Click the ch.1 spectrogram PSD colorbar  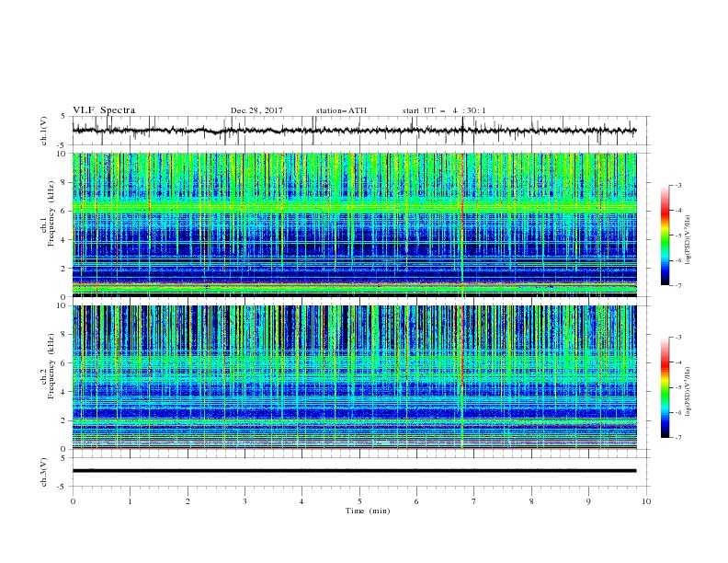[665, 235]
